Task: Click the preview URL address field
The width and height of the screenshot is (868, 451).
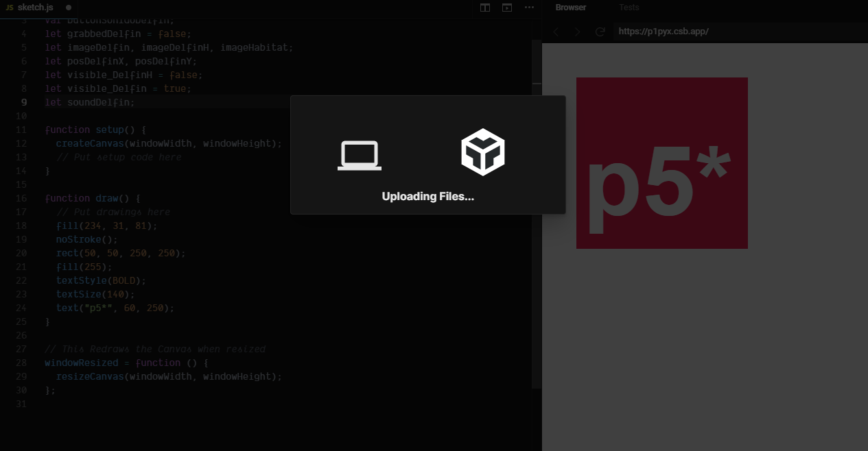Action: [x=740, y=32]
